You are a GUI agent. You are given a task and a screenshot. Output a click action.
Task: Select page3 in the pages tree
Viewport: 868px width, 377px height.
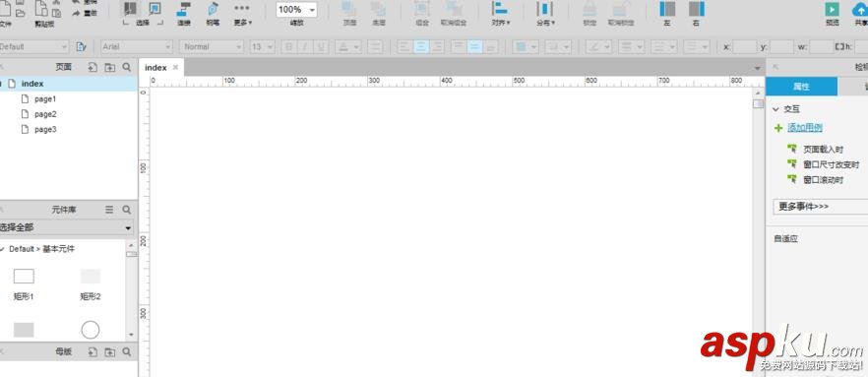tap(45, 130)
